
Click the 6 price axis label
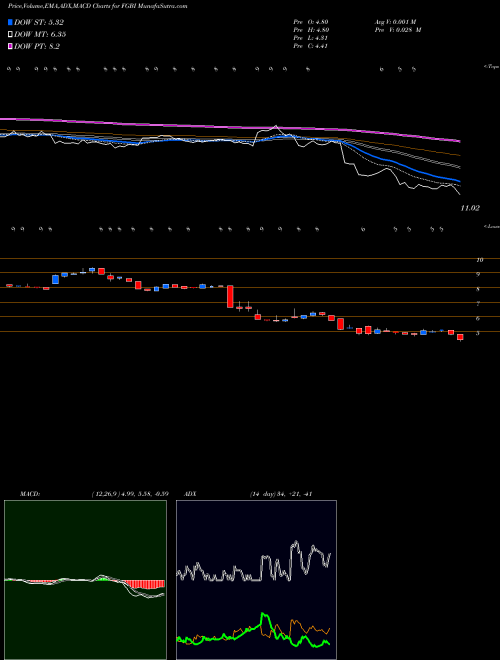pyautogui.click(x=478, y=318)
